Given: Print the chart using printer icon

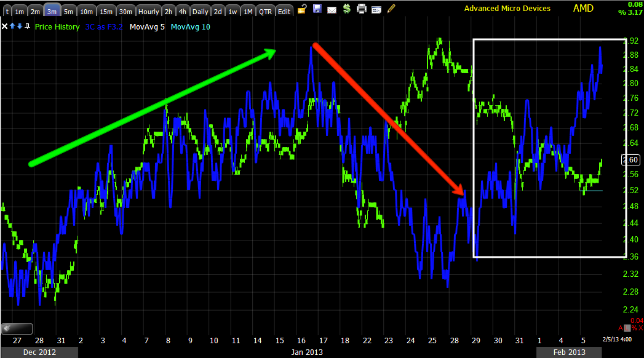Looking at the screenshot, I should 362,9.
